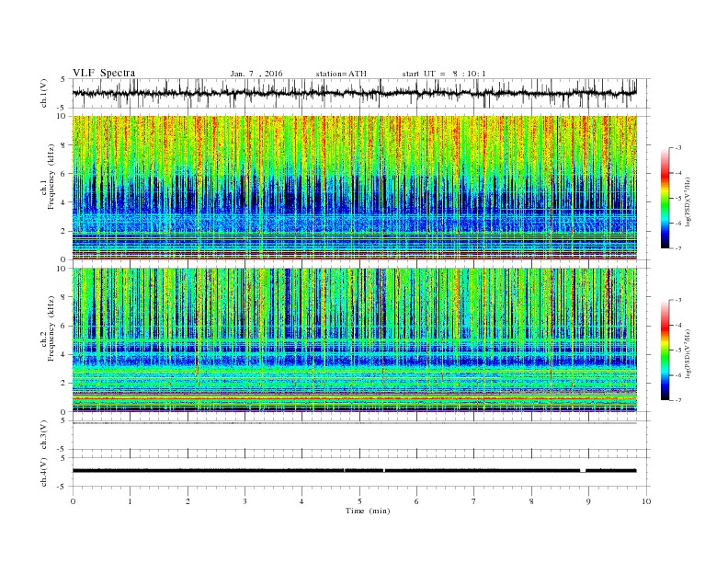
Task: Select the "ch.3(V)" axis label
Action: pyautogui.click(x=44, y=435)
